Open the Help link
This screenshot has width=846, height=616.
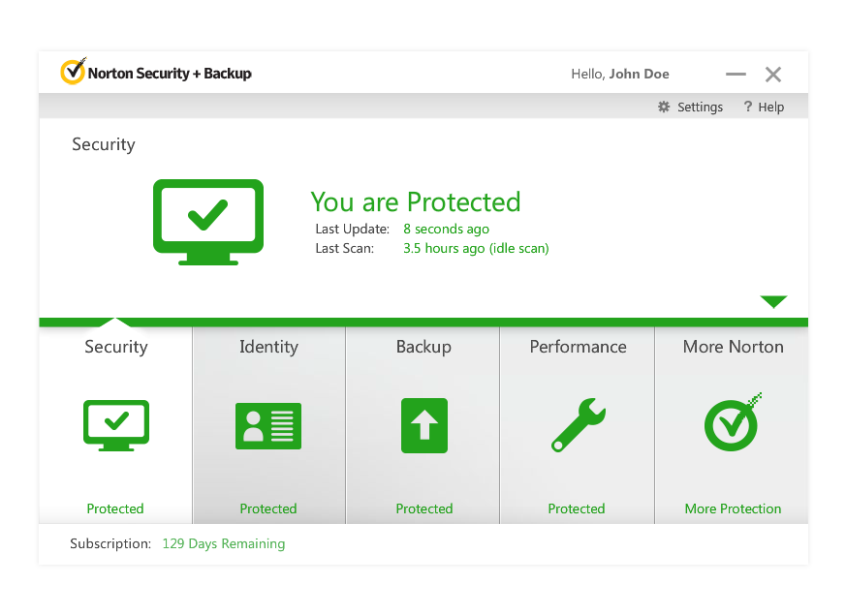764,108
